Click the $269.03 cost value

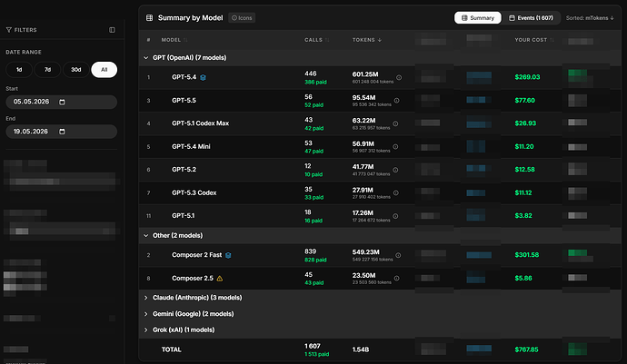pos(527,77)
